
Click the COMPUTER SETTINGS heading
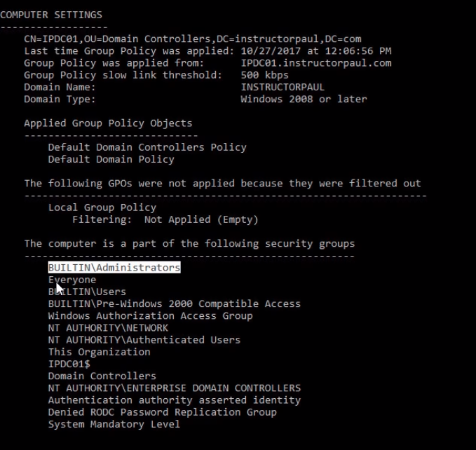coord(51,15)
